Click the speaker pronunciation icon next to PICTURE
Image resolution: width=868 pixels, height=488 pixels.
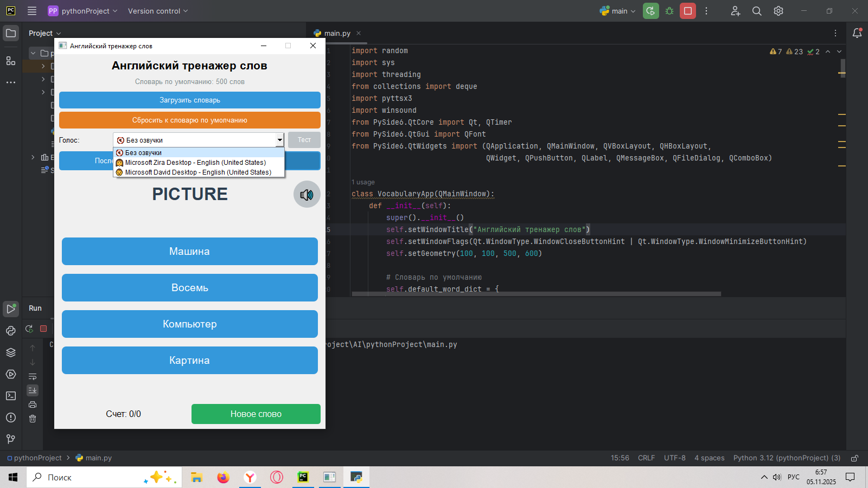click(307, 195)
